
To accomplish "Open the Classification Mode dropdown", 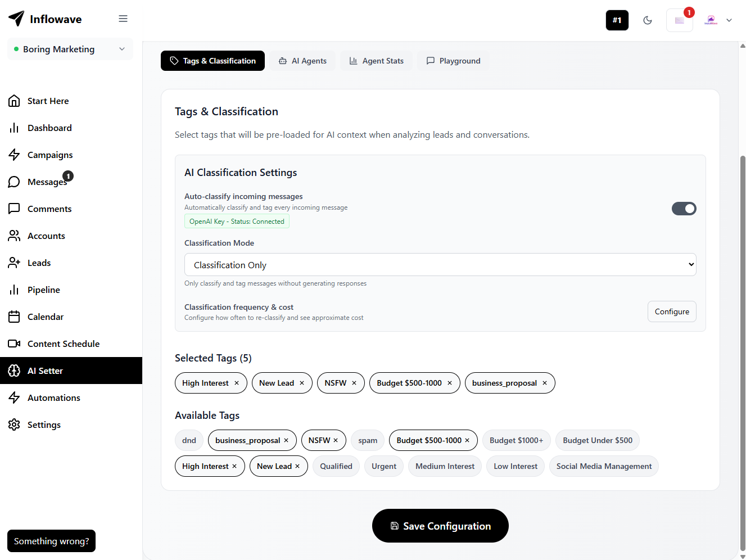I will pyautogui.click(x=440, y=265).
